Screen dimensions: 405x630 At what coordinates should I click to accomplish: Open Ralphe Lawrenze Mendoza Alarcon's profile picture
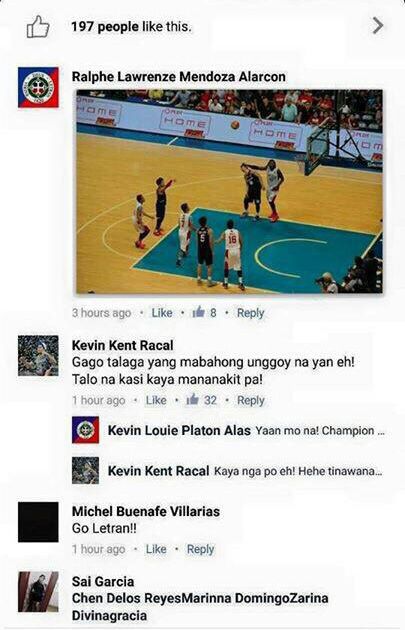click(38, 87)
